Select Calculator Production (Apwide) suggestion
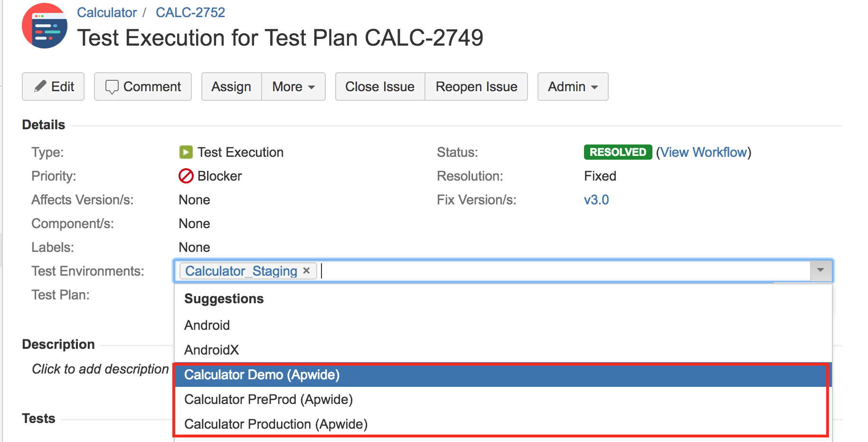 (503, 424)
